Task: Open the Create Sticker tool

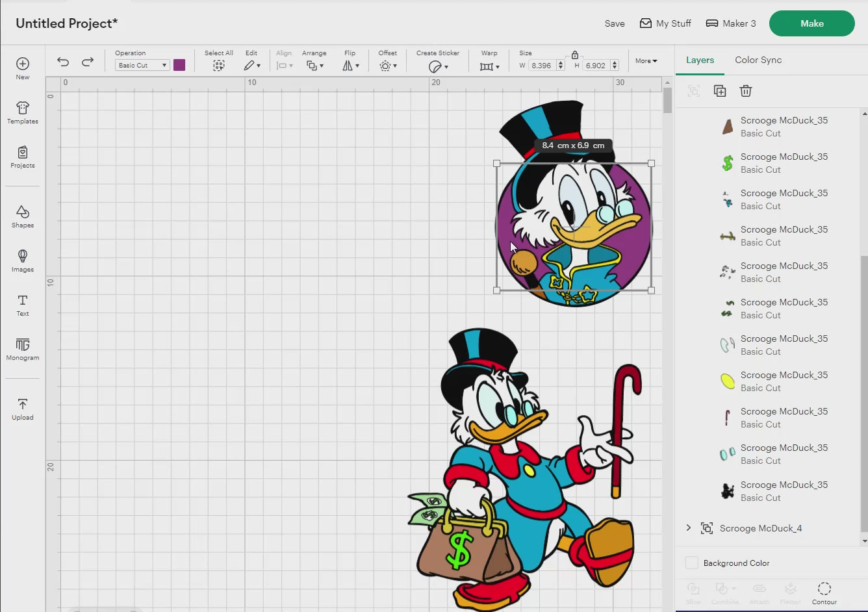Action: (x=438, y=66)
